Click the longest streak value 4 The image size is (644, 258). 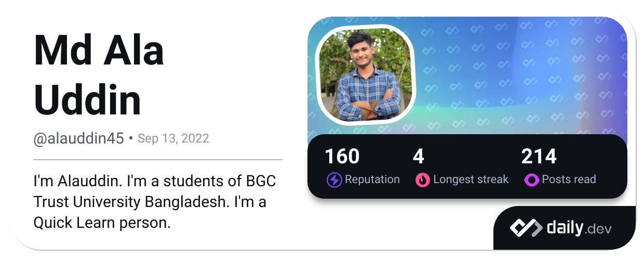point(418,156)
